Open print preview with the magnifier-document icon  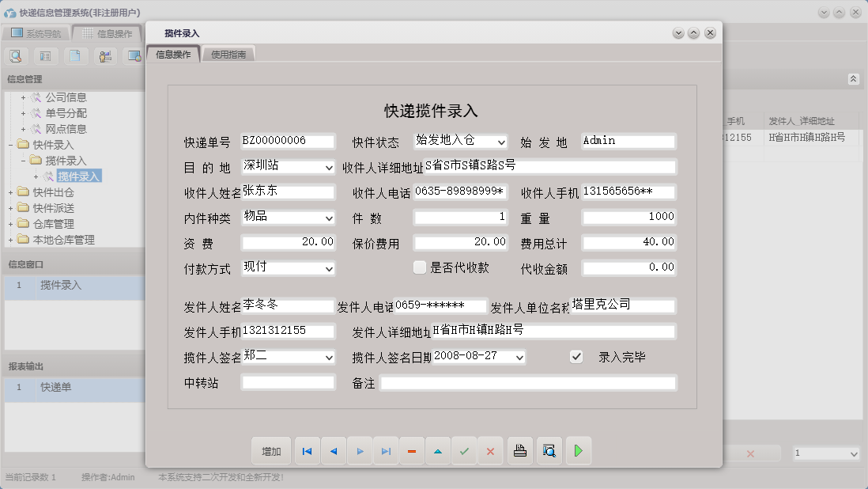pos(549,450)
